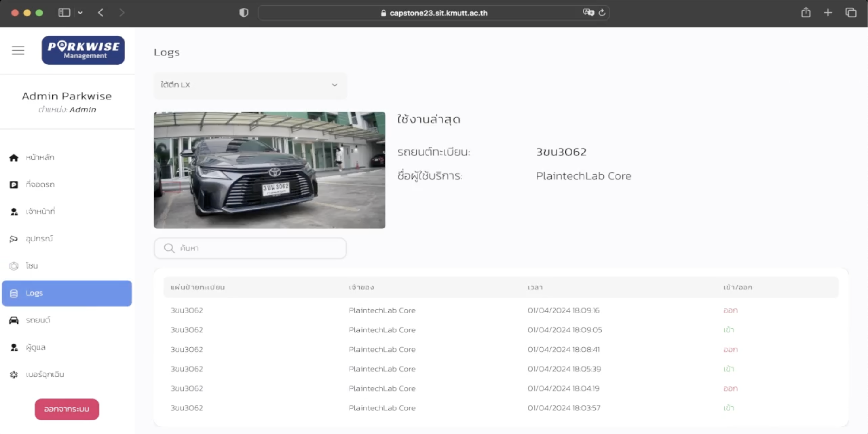Screen dimensions: 868x434
Task: Click the zone hexagon icon
Action: coord(14,266)
